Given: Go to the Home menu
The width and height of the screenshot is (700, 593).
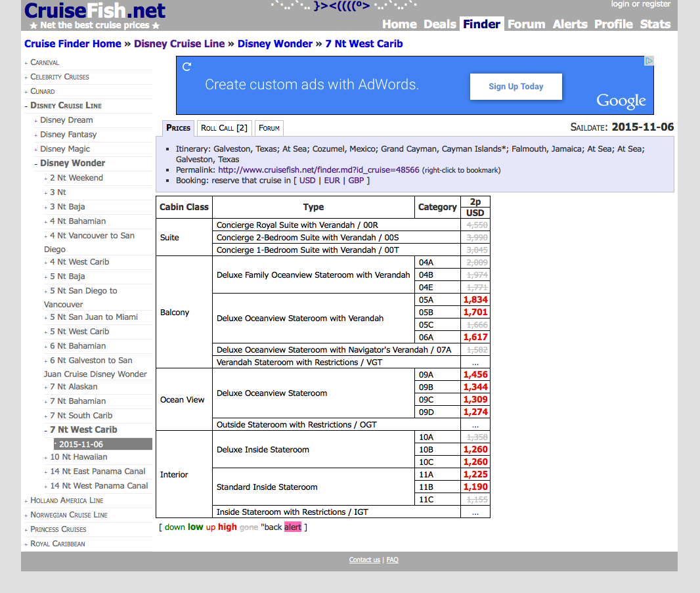Looking at the screenshot, I should coord(399,24).
